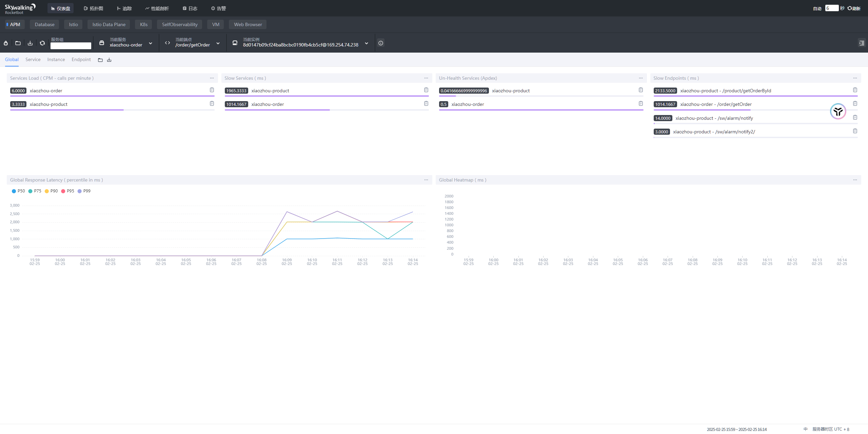Click the 中 language switch in footer

805,429
